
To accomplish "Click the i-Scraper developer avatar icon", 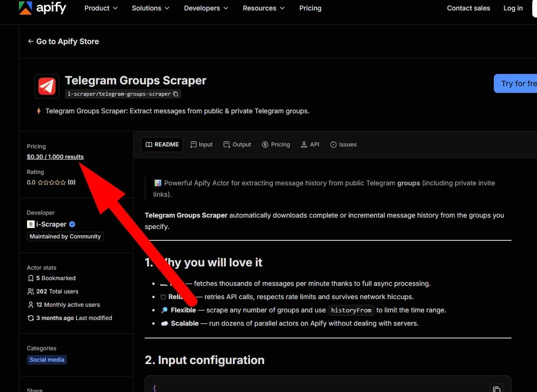I will 30,224.
